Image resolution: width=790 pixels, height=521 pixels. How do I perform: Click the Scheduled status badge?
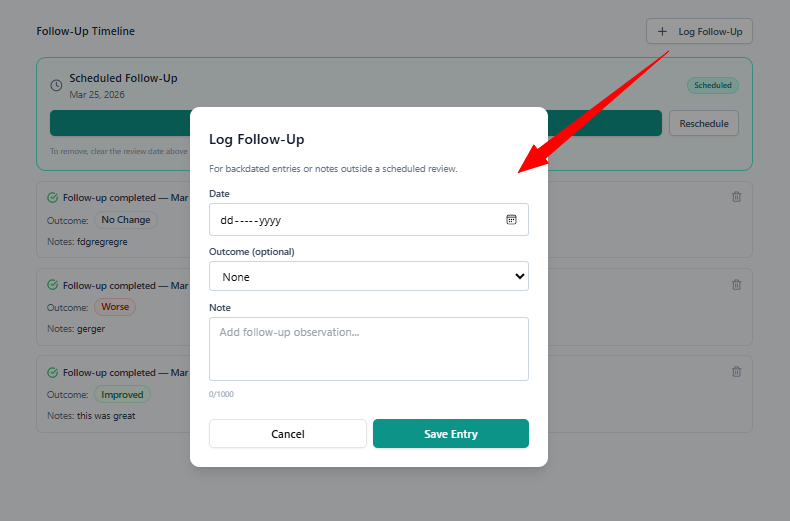[x=713, y=86]
